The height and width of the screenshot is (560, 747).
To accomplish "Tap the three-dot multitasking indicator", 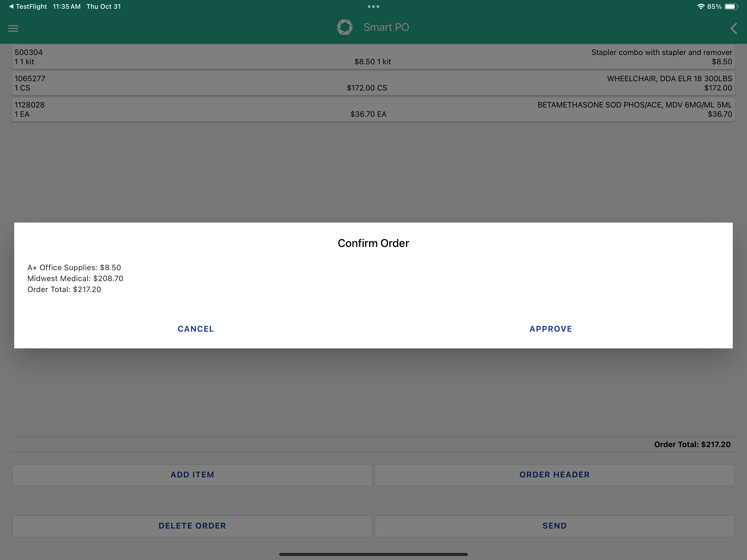I will 373,6.
